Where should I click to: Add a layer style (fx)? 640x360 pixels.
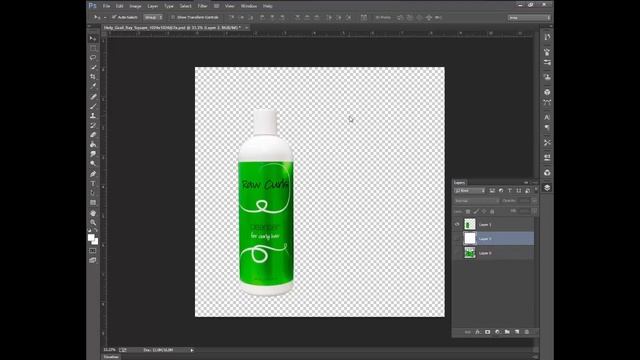click(478, 332)
